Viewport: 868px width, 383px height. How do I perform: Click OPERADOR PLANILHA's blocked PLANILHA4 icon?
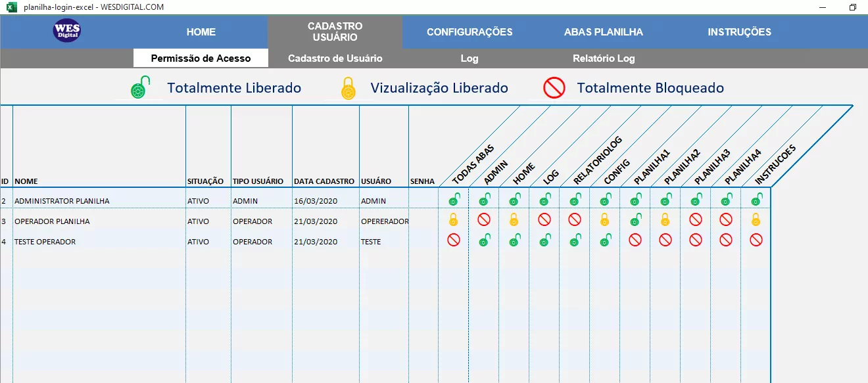tap(726, 219)
